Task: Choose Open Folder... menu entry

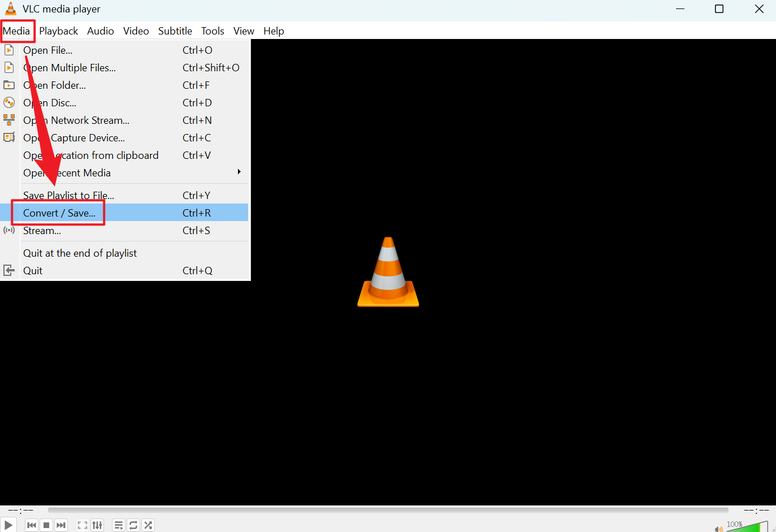Action: point(124,85)
